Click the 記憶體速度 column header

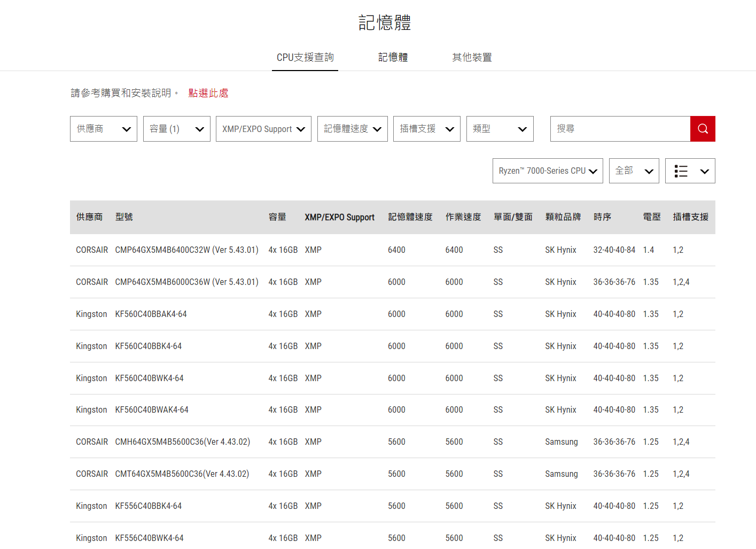[x=410, y=217]
